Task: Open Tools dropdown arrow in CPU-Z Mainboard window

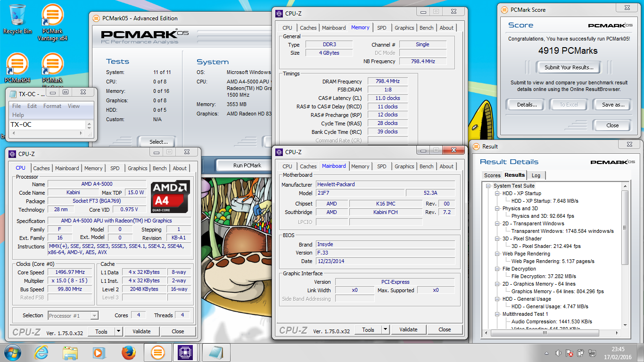Action: [x=385, y=330]
